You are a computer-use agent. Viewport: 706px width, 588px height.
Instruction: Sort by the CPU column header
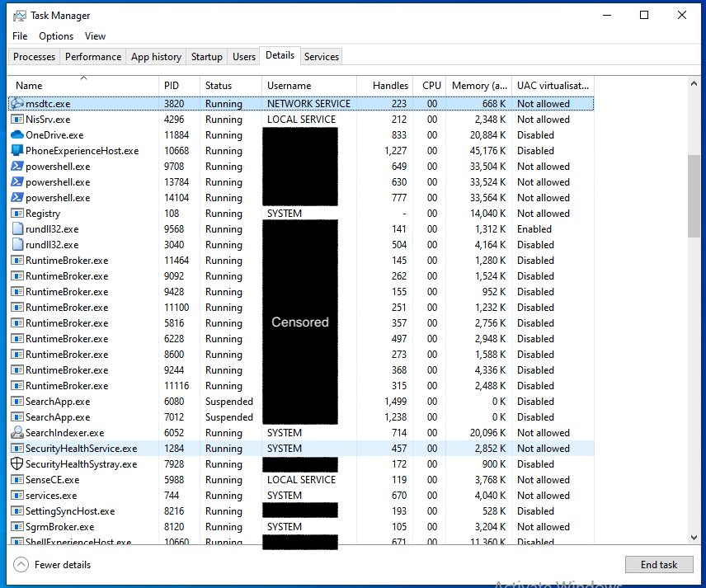pyautogui.click(x=429, y=86)
